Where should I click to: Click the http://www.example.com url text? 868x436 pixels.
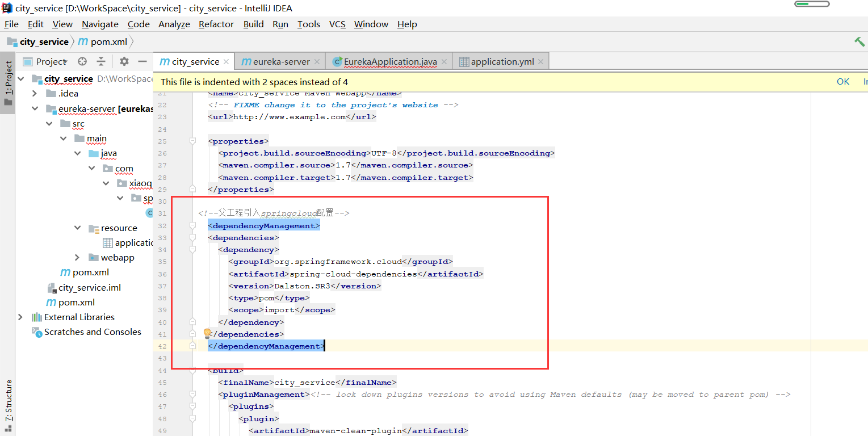(x=290, y=117)
